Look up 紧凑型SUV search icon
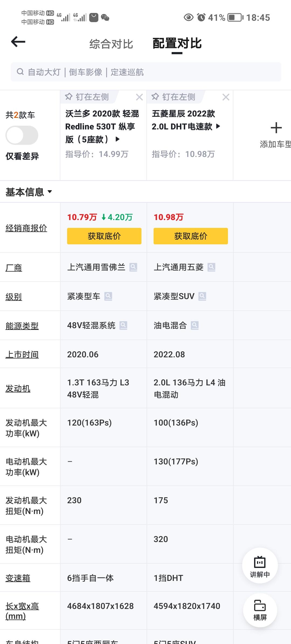 coord(202,296)
